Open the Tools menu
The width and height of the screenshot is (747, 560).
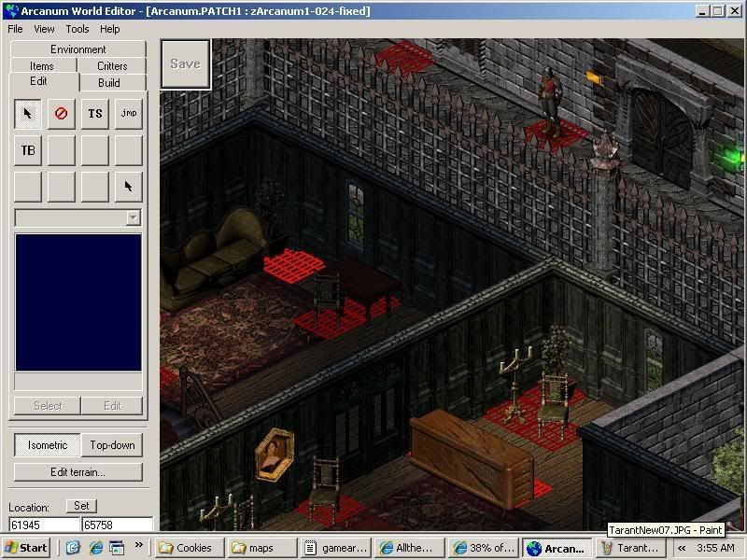coord(78,29)
